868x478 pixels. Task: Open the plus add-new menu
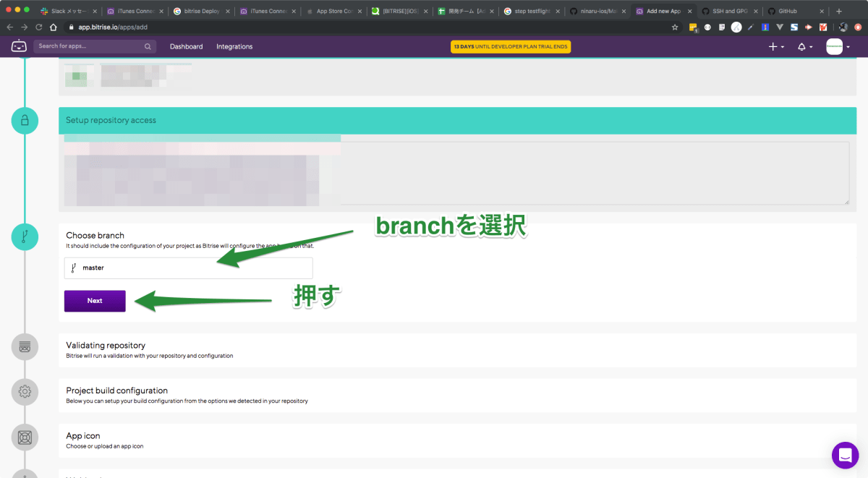[777, 46]
